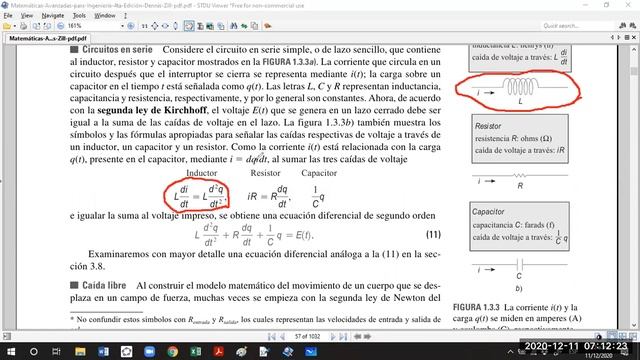This screenshot has height=360, width=640.
Task: Open Word from the taskbar
Action: (103, 351)
